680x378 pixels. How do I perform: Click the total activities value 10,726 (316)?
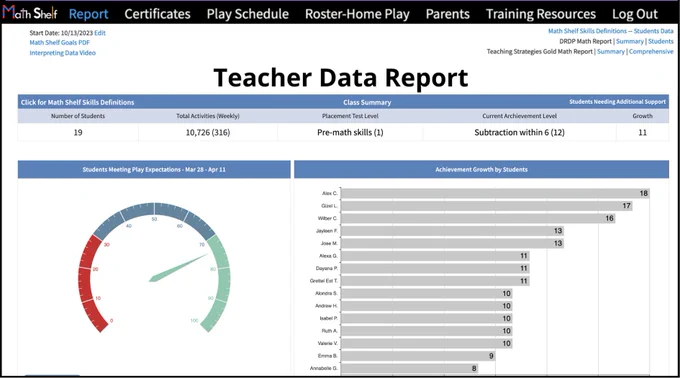208,133
